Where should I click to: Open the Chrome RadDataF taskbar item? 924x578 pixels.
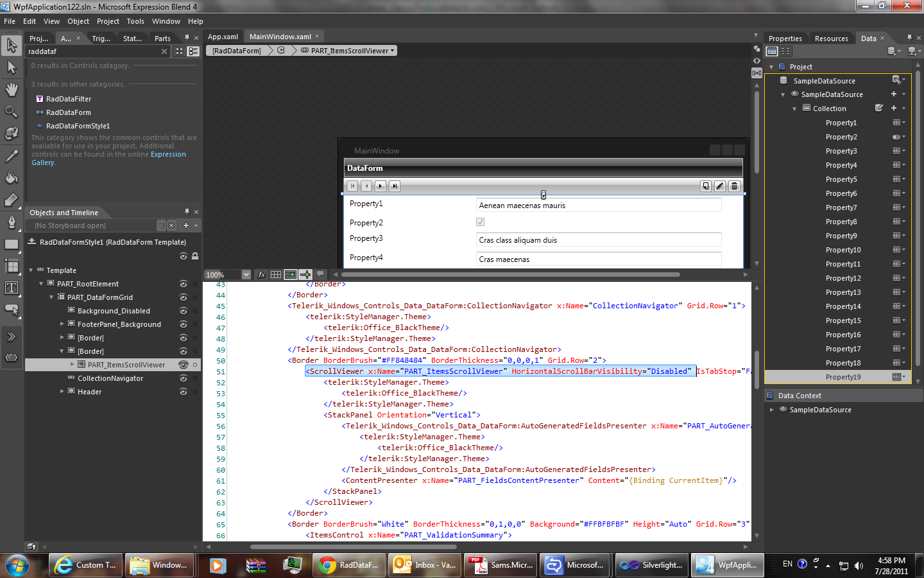click(350, 565)
